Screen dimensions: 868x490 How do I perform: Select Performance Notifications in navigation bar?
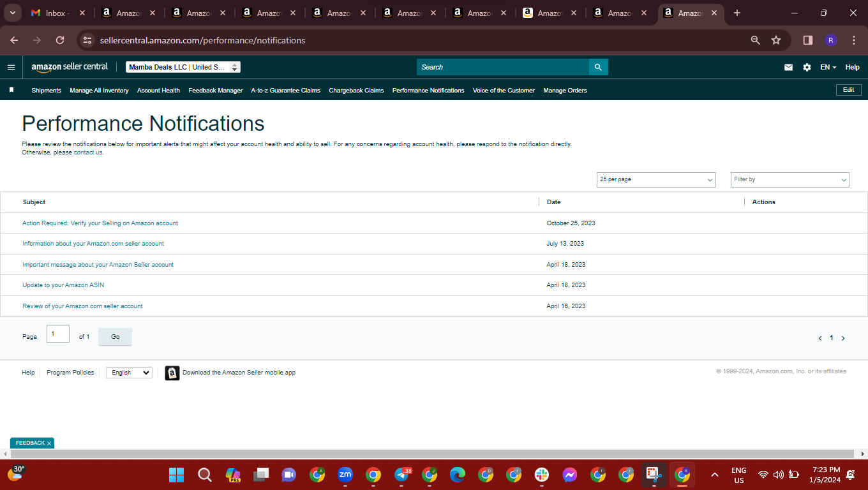point(428,91)
